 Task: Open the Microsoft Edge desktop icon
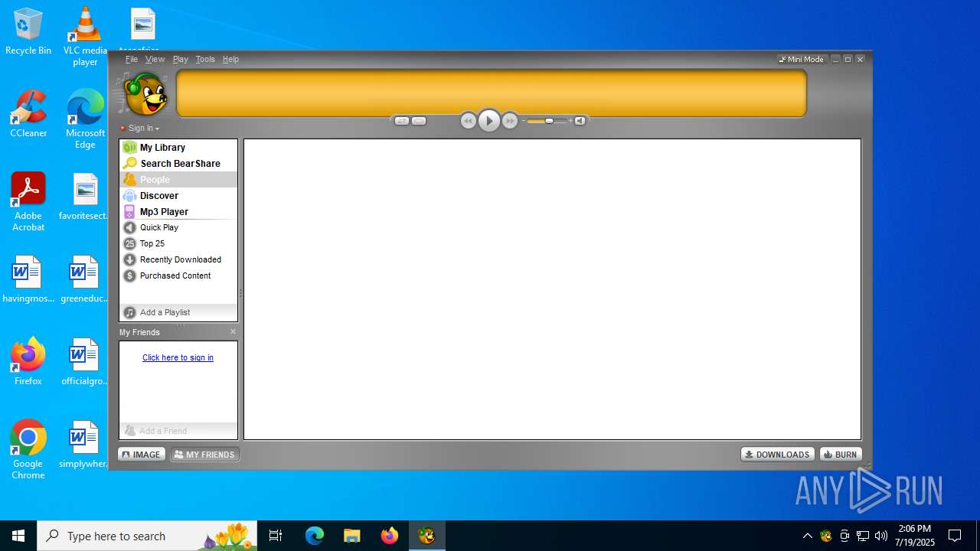85,119
